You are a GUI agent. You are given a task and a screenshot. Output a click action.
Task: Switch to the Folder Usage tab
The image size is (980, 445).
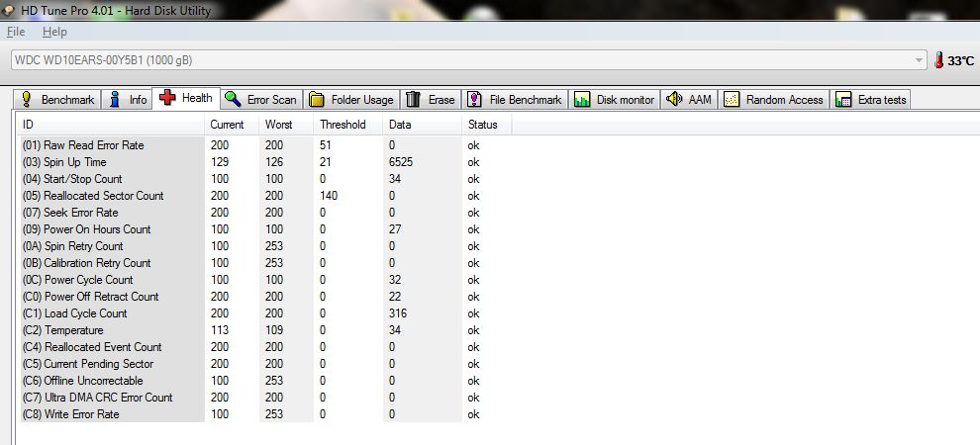click(351, 99)
